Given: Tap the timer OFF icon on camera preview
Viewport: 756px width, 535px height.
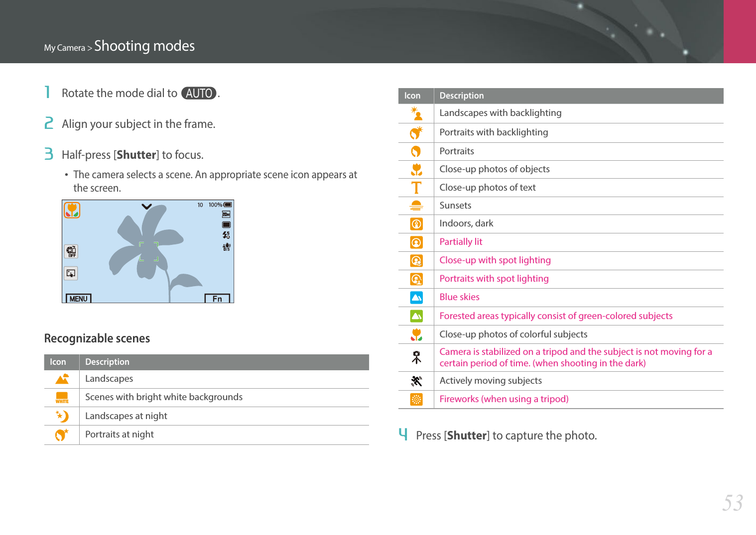Looking at the screenshot, I should point(71,251).
